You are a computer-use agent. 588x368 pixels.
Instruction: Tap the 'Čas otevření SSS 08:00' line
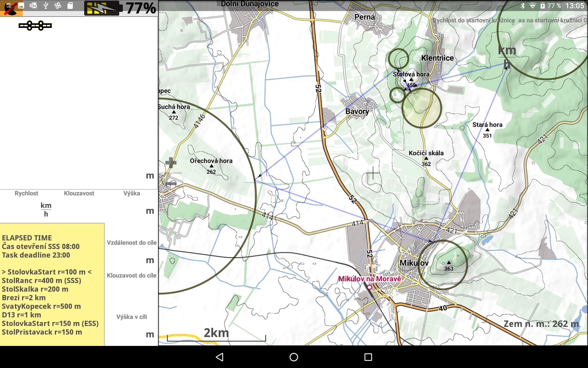point(41,247)
